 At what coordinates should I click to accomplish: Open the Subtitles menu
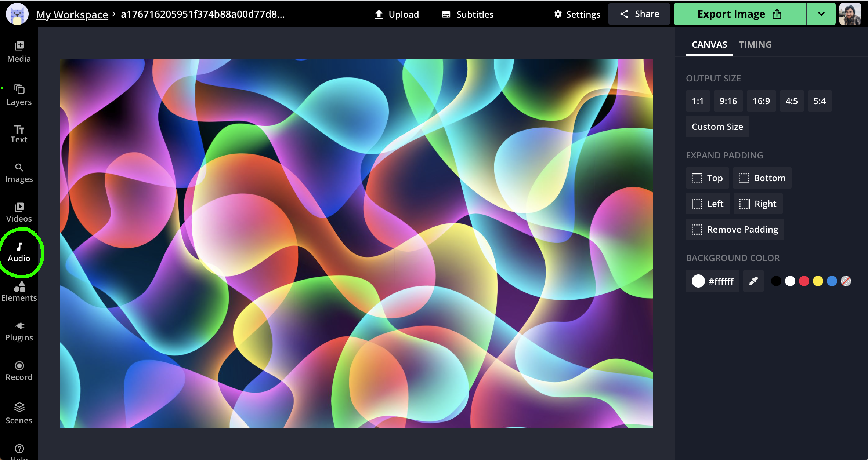pos(467,14)
